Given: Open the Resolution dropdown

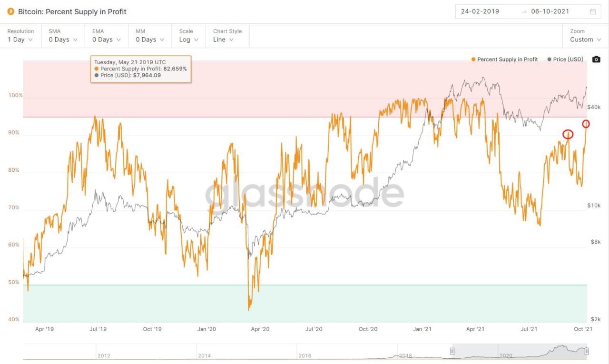Looking at the screenshot, I should point(20,39).
